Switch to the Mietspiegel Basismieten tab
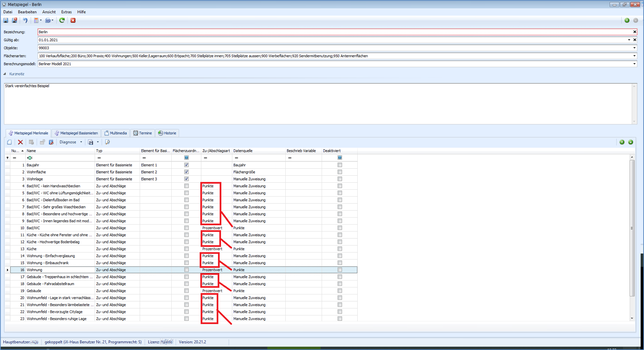 [x=76, y=133]
